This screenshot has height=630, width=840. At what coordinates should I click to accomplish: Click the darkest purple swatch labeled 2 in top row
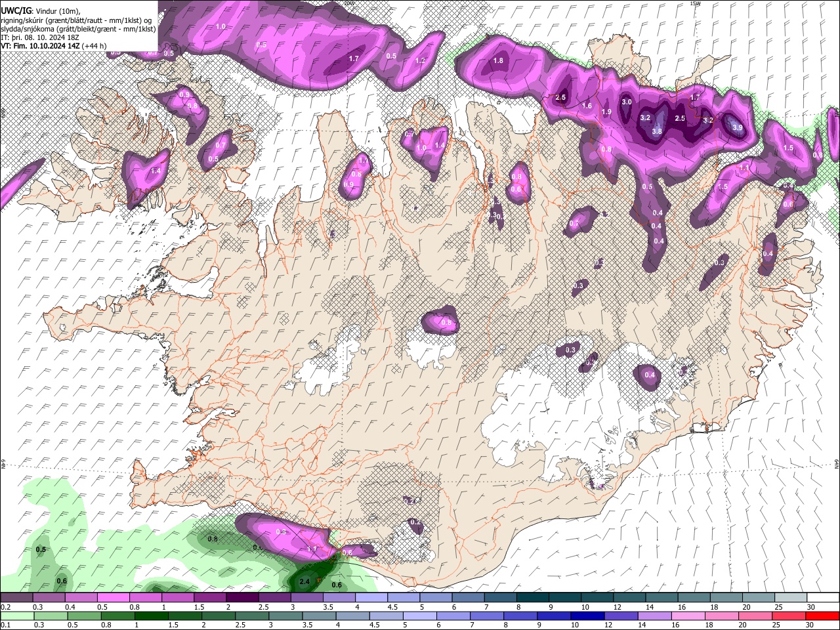click(x=241, y=598)
